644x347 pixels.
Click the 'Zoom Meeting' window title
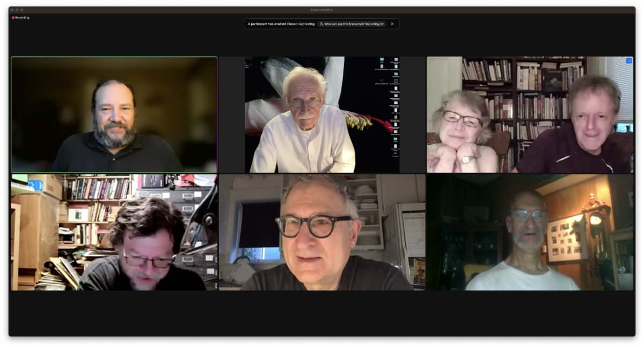[321, 10]
